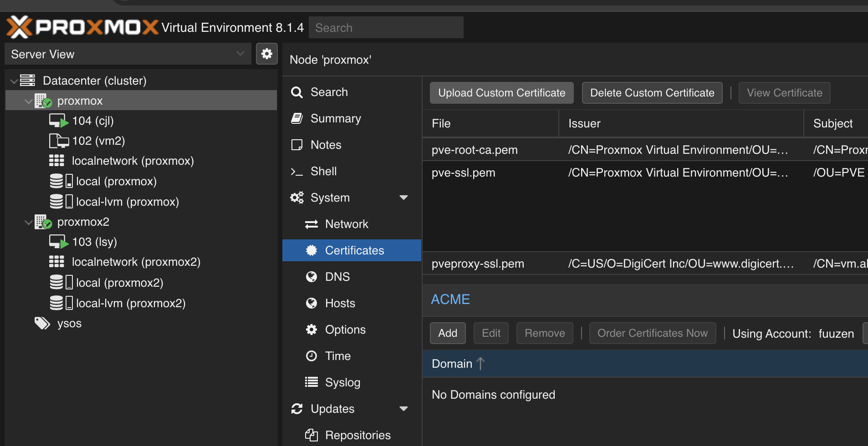This screenshot has width=868, height=446.
Task: Click the Shell terminal prompt icon
Action: point(297,172)
